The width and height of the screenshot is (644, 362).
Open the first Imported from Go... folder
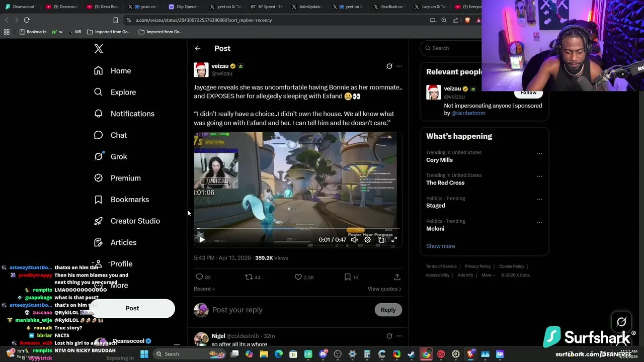(108, 32)
